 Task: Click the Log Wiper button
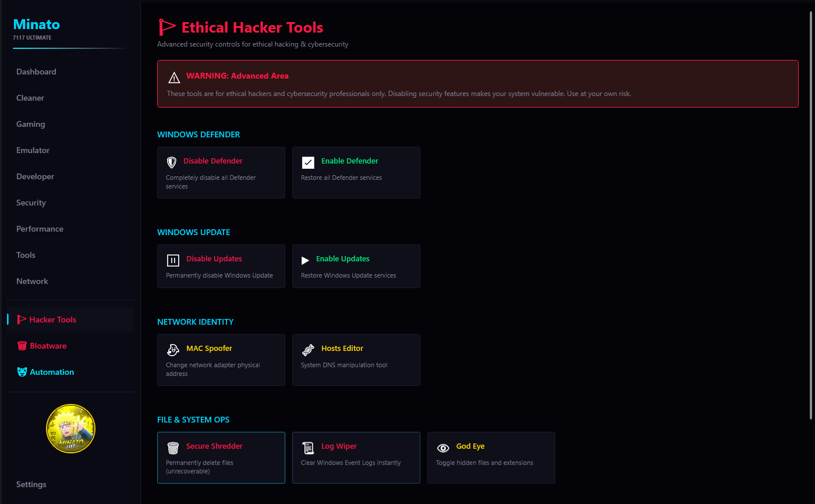coord(356,457)
